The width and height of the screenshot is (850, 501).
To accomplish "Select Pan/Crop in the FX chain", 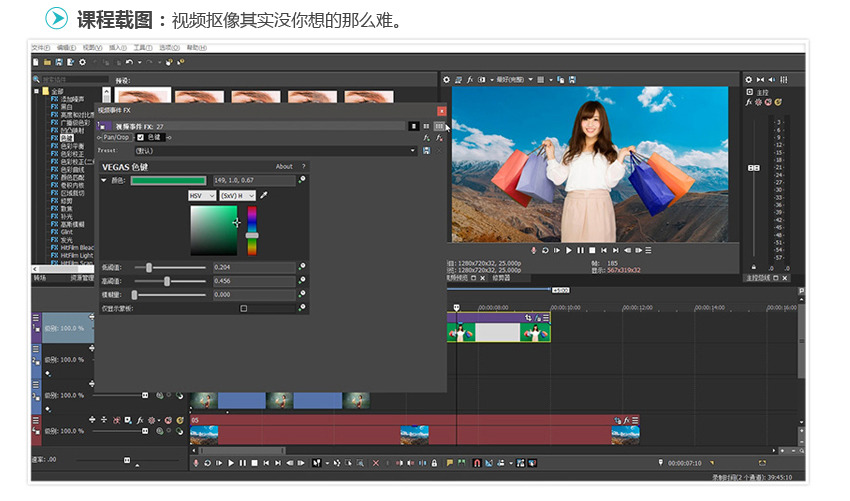I will click(116, 138).
